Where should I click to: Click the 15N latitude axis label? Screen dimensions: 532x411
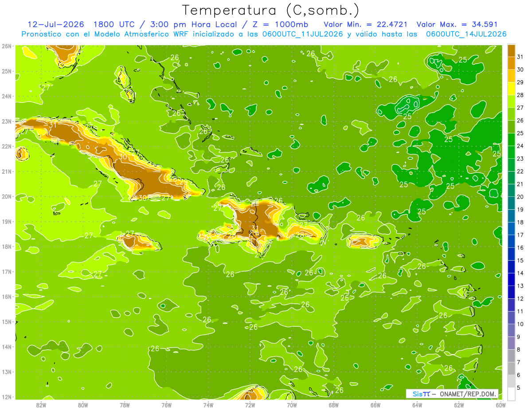point(7,322)
